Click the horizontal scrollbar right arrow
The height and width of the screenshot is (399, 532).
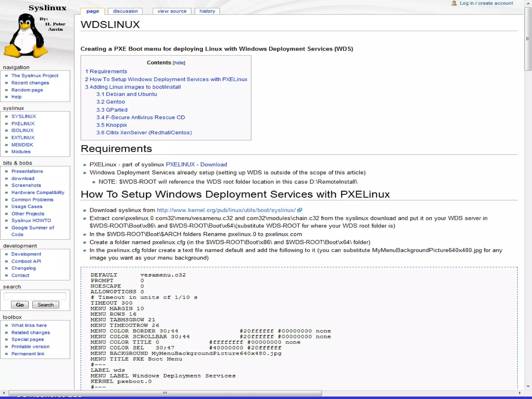[520, 393]
